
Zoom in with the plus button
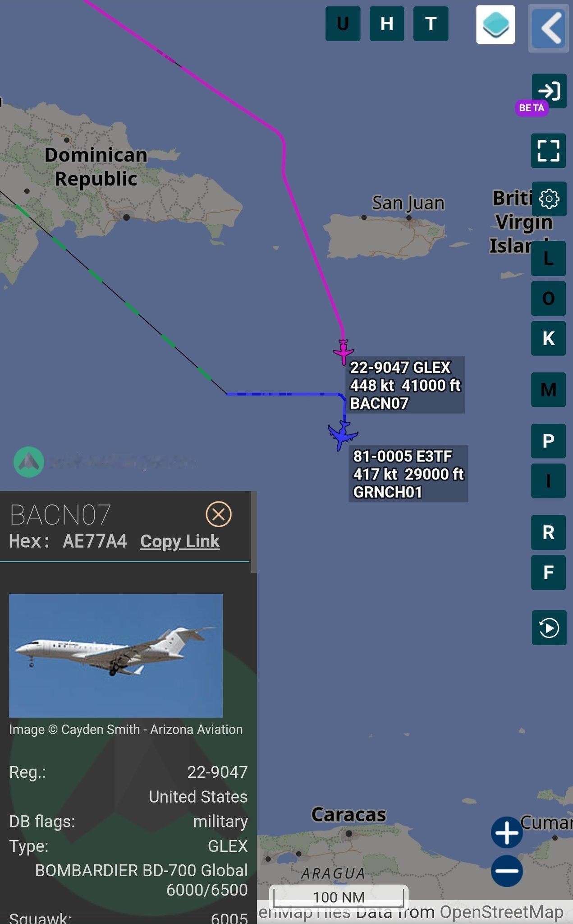click(x=507, y=832)
